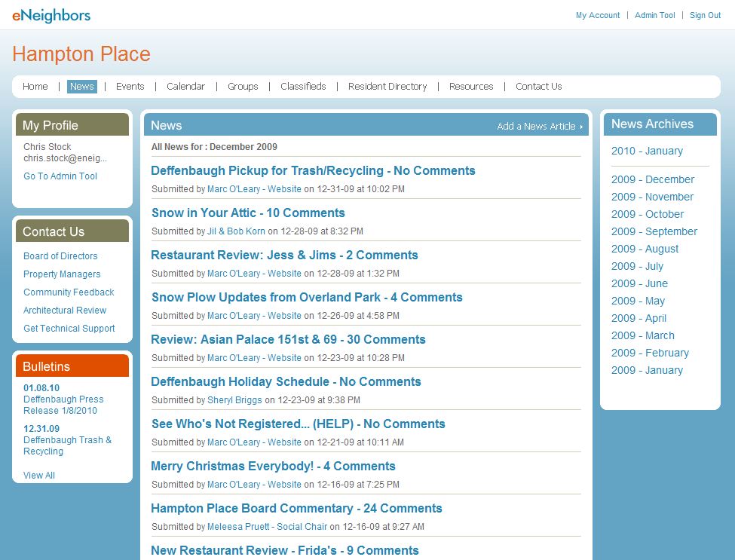The width and height of the screenshot is (735, 560).
Task: Select 2010 - January archive
Action: pos(647,151)
